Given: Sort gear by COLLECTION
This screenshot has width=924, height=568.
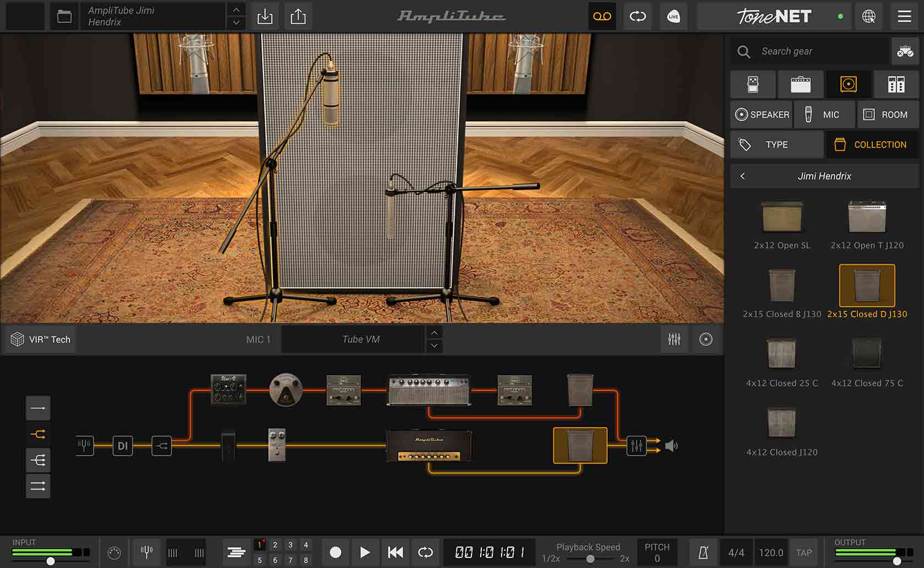Looking at the screenshot, I should (x=872, y=145).
